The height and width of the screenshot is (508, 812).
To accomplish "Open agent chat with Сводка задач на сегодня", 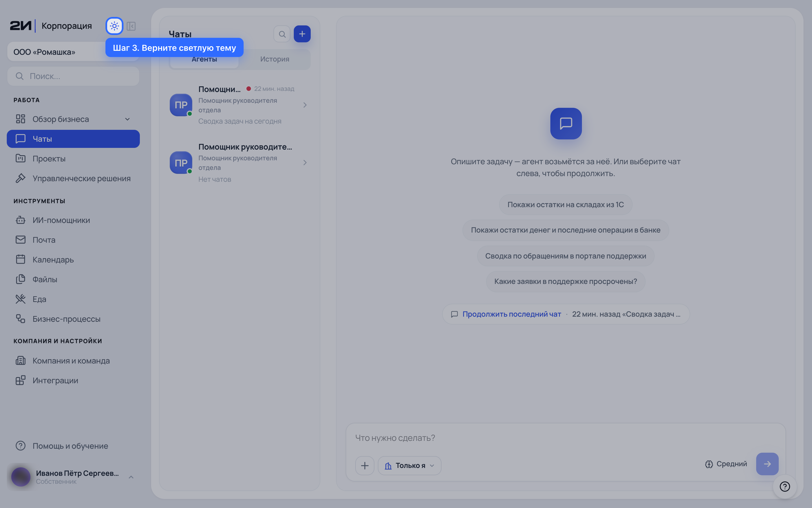I will 240,105.
